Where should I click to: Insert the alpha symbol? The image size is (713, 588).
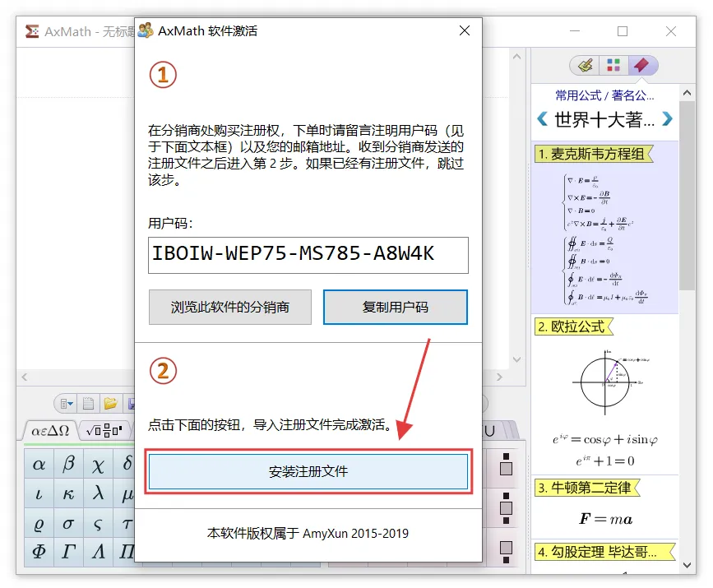[x=39, y=464]
